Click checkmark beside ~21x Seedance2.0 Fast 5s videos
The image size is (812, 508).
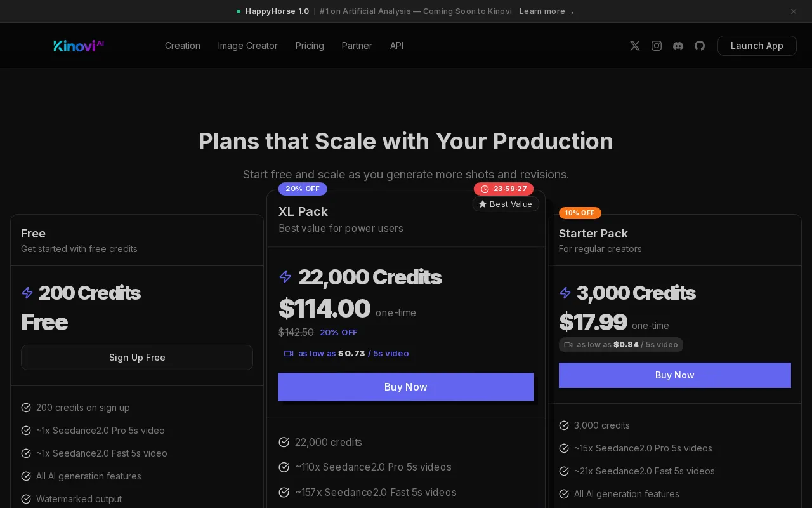pyautogui.click(x=564, y=471)
